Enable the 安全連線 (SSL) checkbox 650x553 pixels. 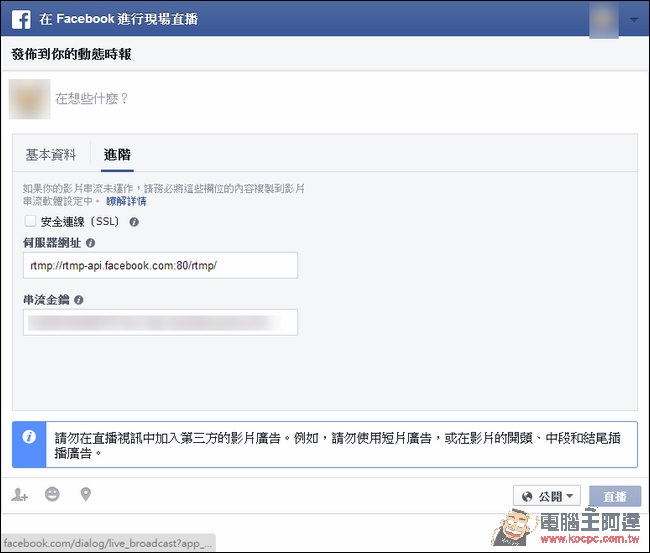[30, 221]
